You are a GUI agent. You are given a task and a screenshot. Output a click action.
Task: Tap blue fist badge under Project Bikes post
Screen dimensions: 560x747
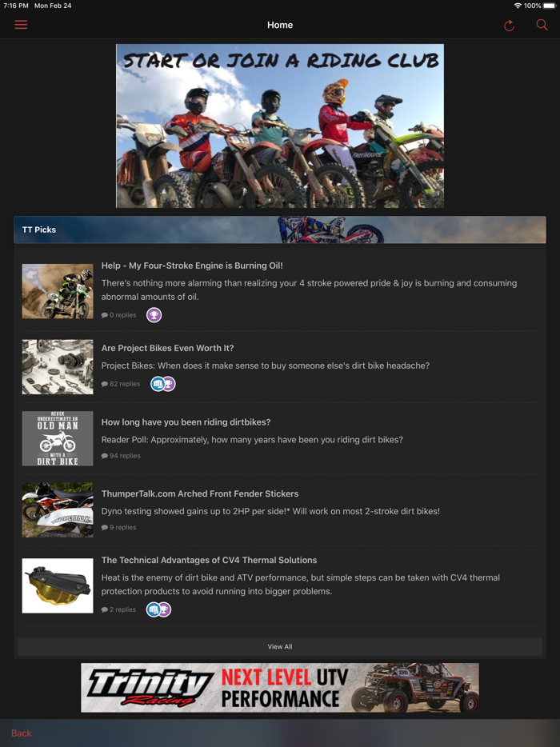[158, 384]
